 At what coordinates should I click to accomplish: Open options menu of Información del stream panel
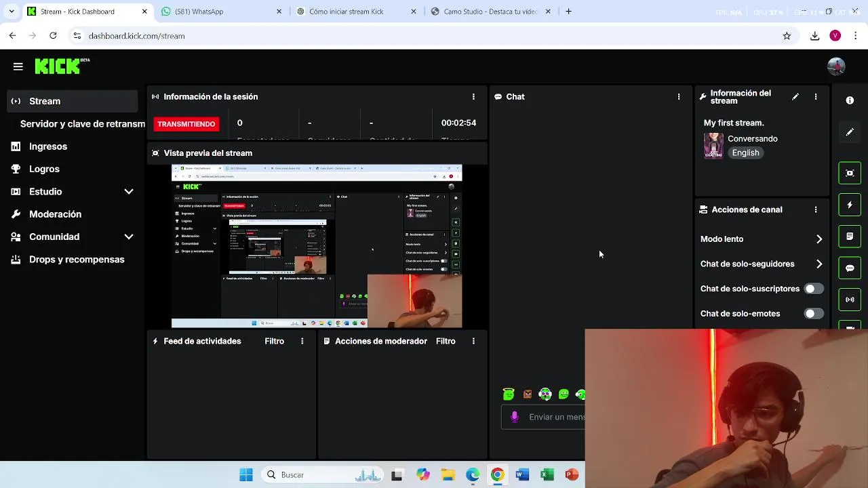pos(816,97)
